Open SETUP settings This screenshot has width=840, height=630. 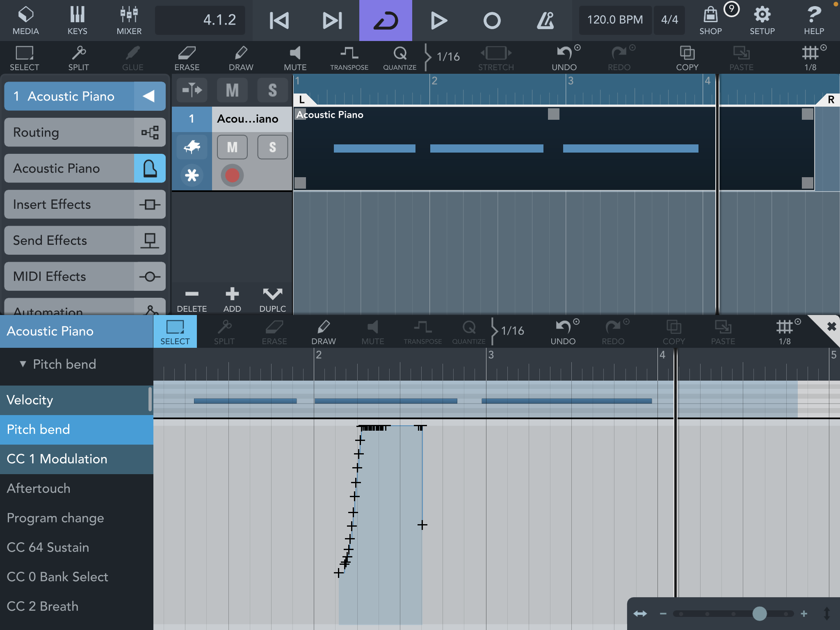coord(762,21)
